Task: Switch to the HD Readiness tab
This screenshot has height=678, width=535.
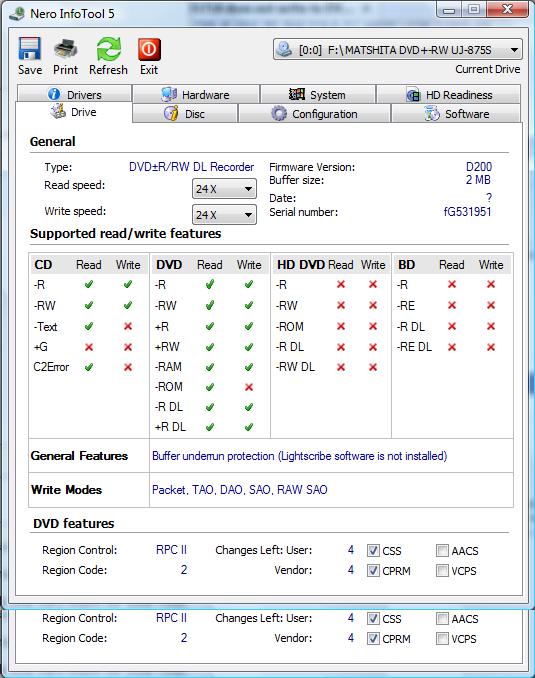Action: pyautogui.click(x=449, y=94)
